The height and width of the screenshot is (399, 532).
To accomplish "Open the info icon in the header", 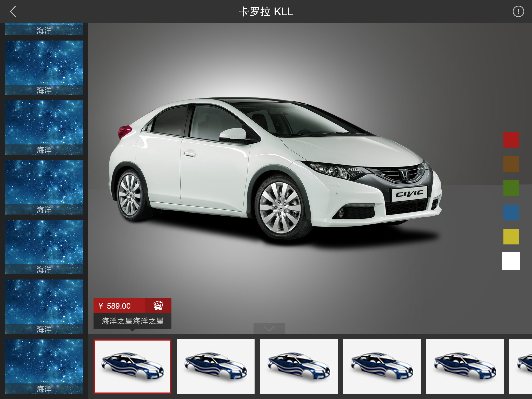I will coord(518,12).
